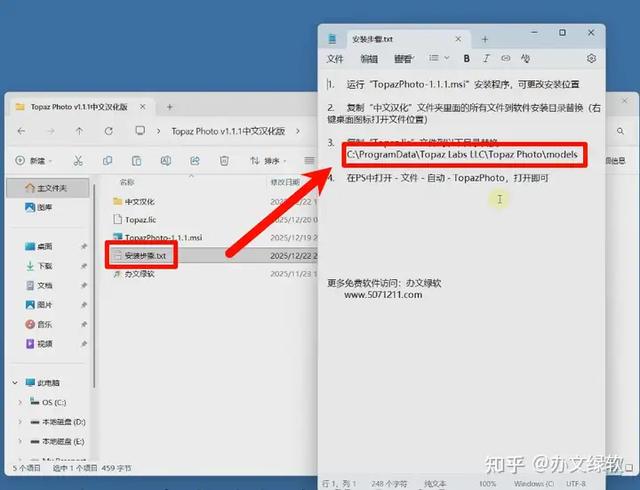The image size is (640, 490).
Task: Click the navigation pane scrollbar
Action: (94, 286)
